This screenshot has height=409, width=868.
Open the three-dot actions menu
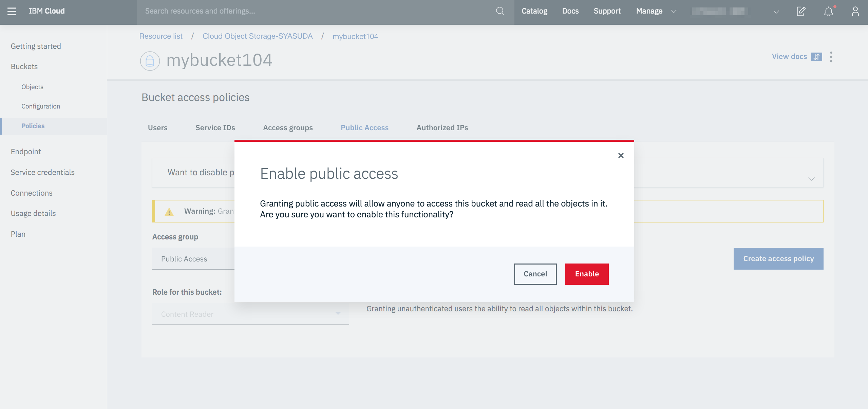[x=831, y=57]
